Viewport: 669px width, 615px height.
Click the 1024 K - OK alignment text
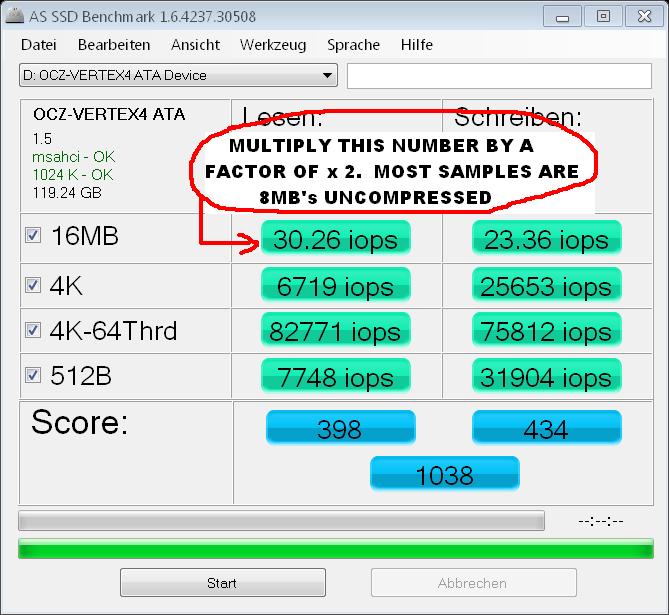[73, 175]
